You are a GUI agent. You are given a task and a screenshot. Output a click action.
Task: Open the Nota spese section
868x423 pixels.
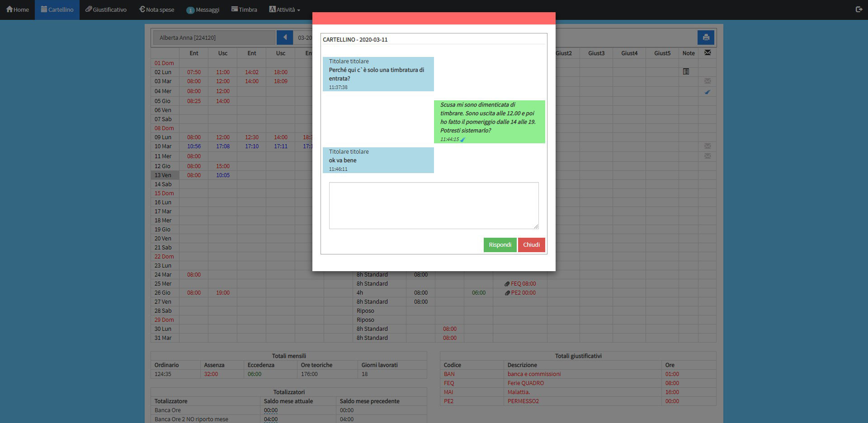click(156, 9)
